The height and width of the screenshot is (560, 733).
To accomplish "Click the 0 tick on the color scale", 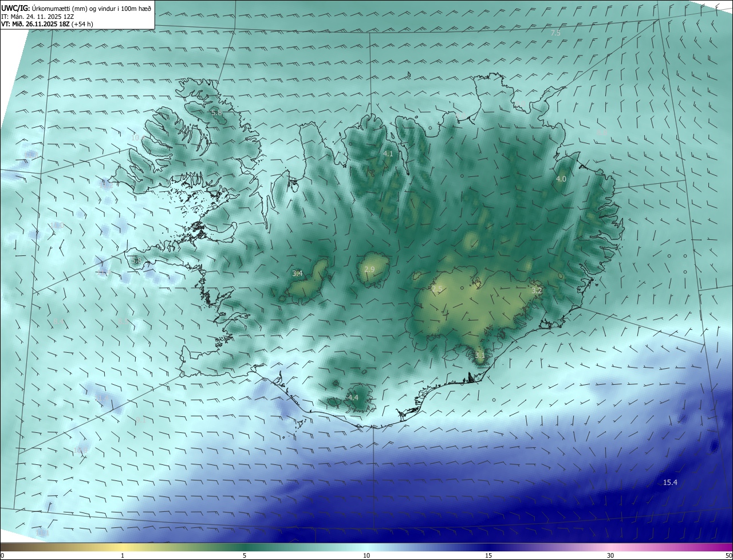I will (2, 555).
